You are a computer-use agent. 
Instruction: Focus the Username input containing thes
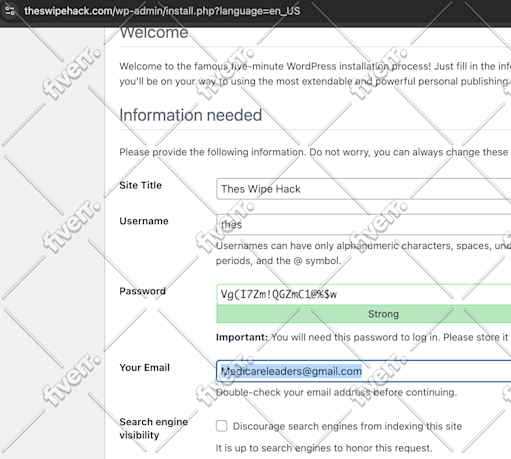pos(364,224)
